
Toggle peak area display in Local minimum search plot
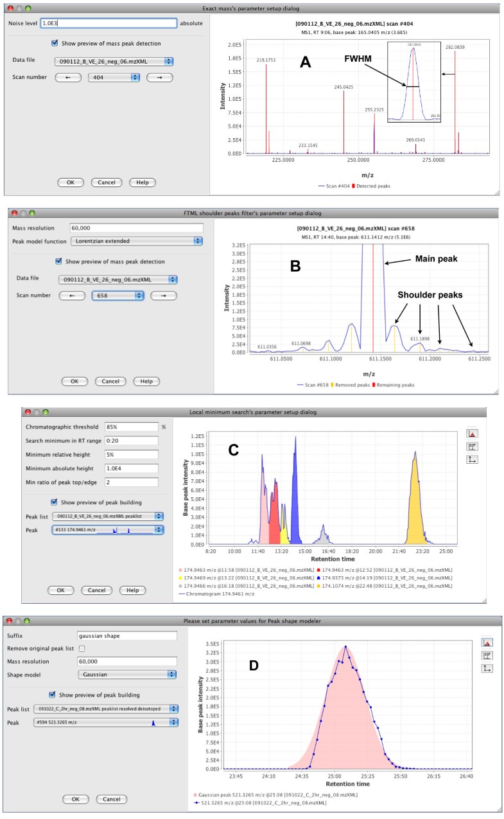click(x=472, y=434)
